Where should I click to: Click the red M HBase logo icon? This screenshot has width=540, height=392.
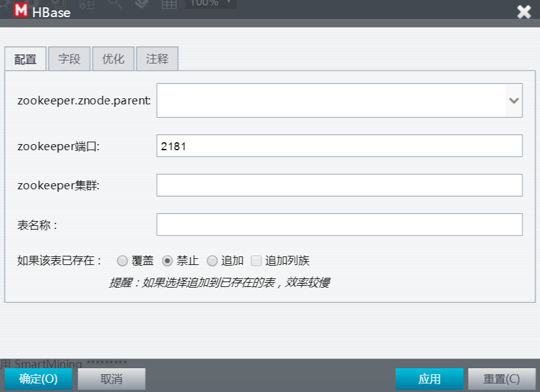pyautogui.click(x=21, y=10)
